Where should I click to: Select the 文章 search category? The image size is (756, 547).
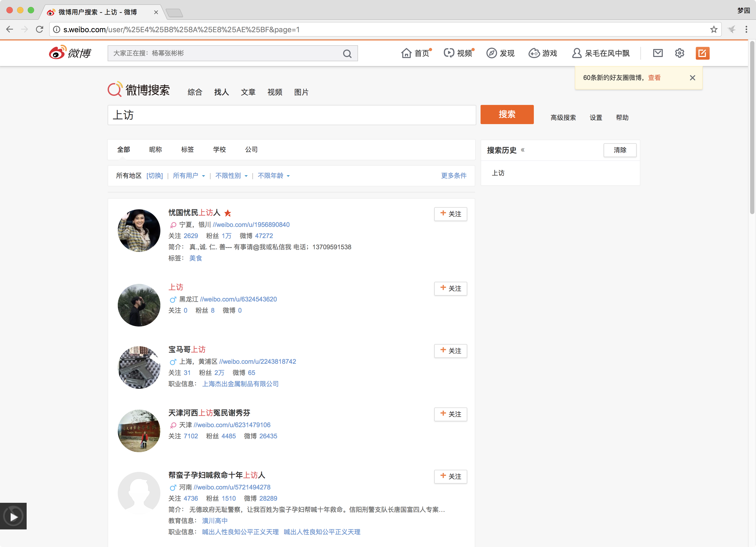pos(248,92)
